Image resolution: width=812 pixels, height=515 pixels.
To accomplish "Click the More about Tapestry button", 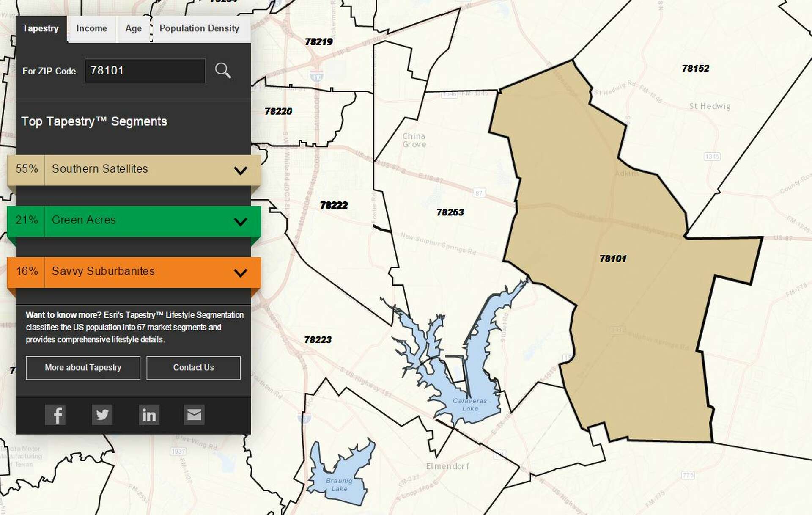I will (83, 368).
